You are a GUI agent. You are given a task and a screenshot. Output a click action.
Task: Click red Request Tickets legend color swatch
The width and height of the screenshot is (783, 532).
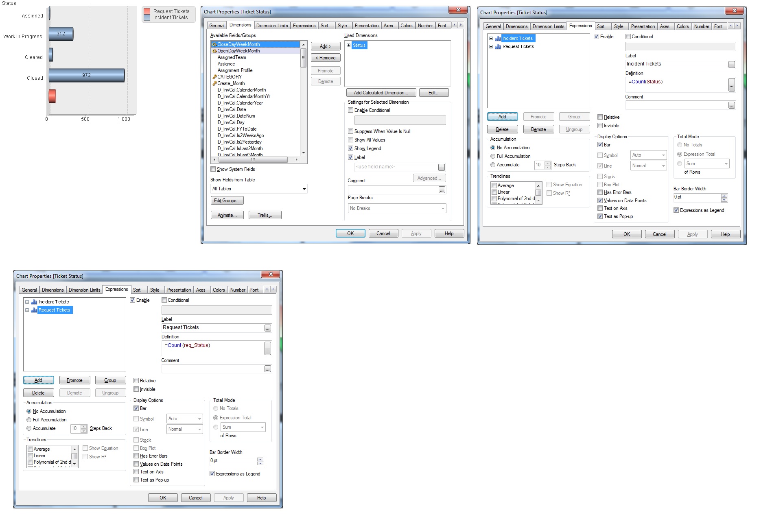point(147,11)
